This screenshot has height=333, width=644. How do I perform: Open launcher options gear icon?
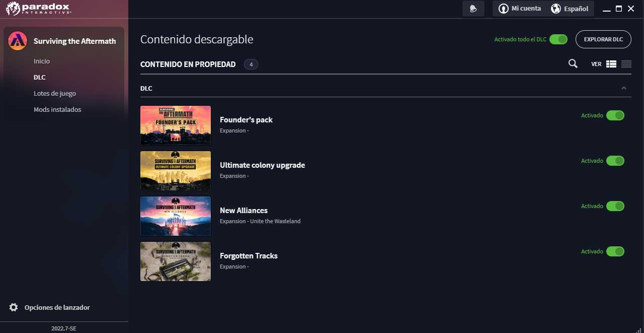point(15,307)
